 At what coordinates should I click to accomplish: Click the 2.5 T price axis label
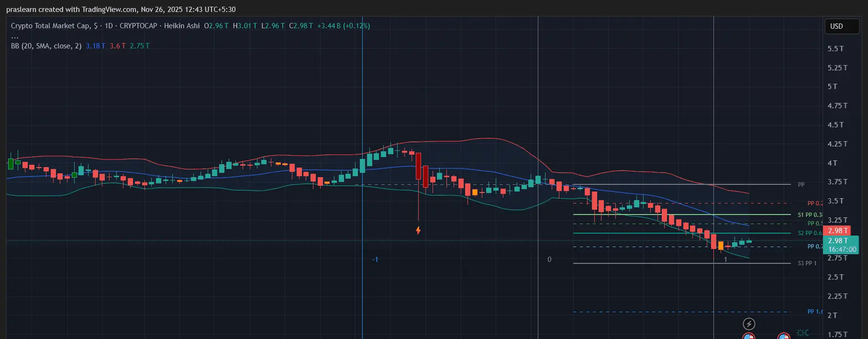(835, 277)
